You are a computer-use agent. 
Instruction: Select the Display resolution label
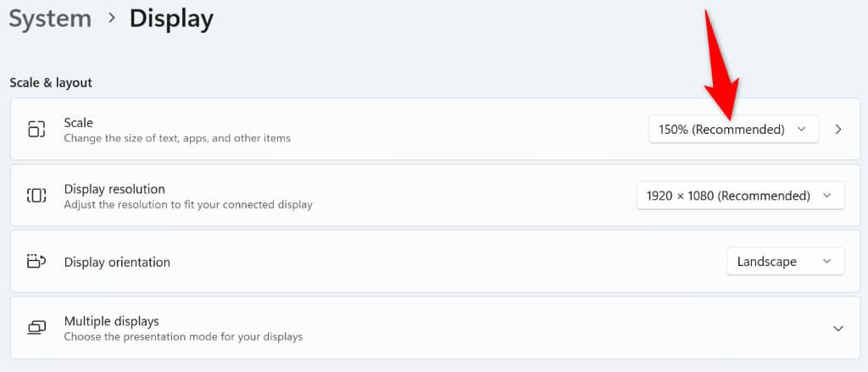tap(114, 189)
